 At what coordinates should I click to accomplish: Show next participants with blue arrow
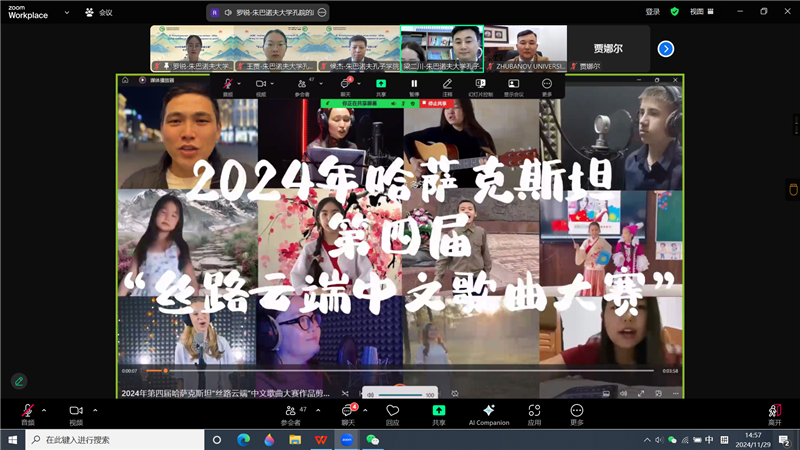(x=665, y=48)
